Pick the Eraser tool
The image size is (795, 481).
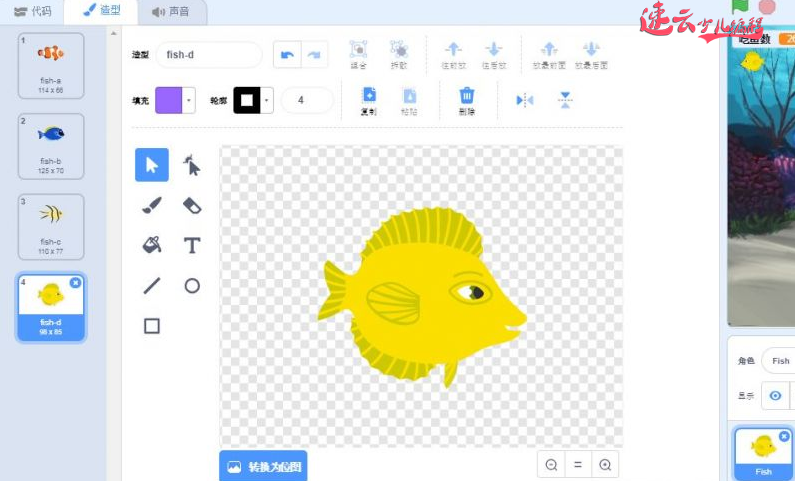(x=192, y=205)
